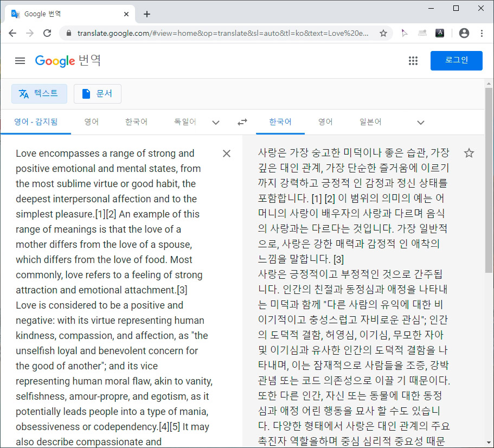Click the phrase 'amour-propre' in source text
Viewport: 494px width, 448px height.
click(x=99, y=396)
